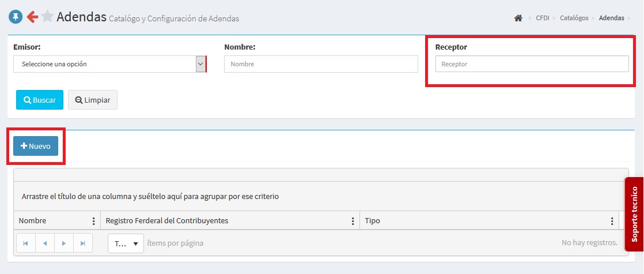The image size is (644, 274).
Task: Go to next page of results
Action: coord(64,243)
